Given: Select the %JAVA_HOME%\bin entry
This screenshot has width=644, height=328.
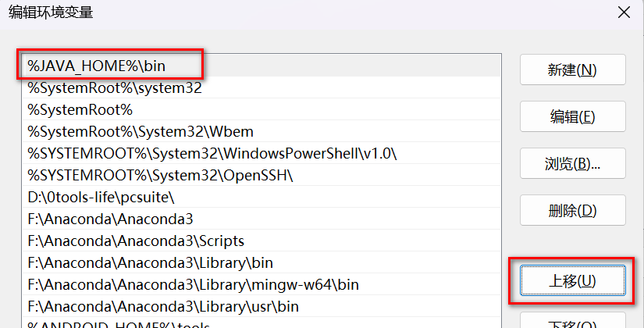Looking at the screenshot, I should pos(262,66).
